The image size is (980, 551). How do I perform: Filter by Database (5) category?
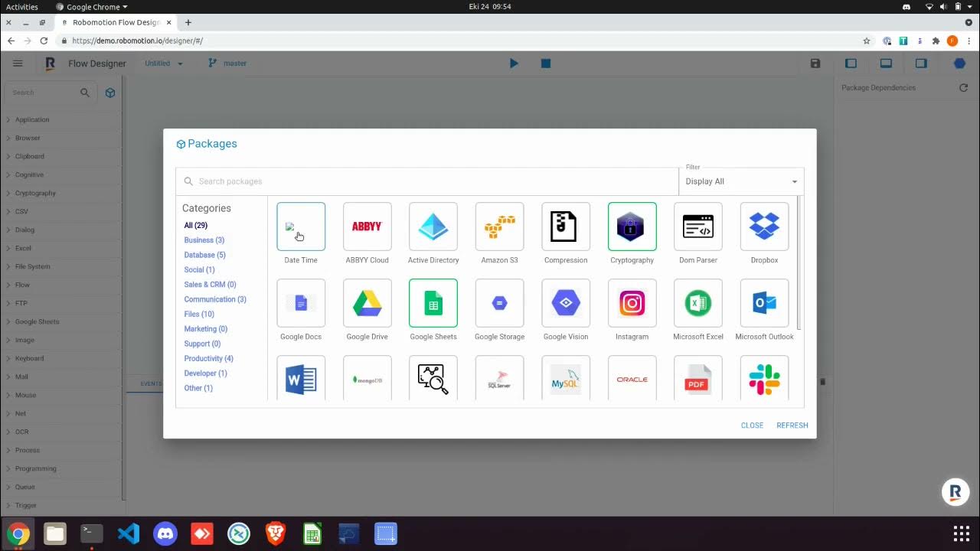click(204, 255)
